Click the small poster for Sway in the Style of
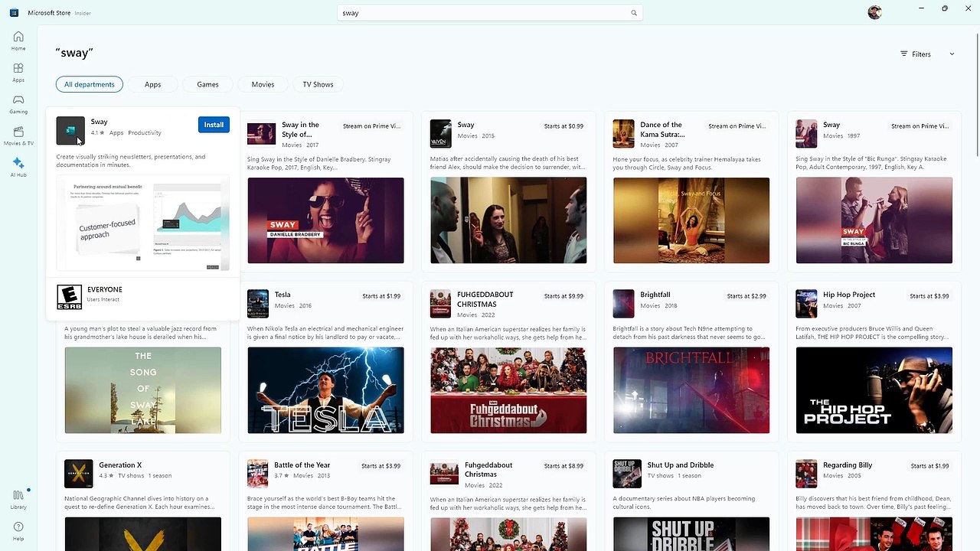980x551 pixels. click(x=262, y=133)
